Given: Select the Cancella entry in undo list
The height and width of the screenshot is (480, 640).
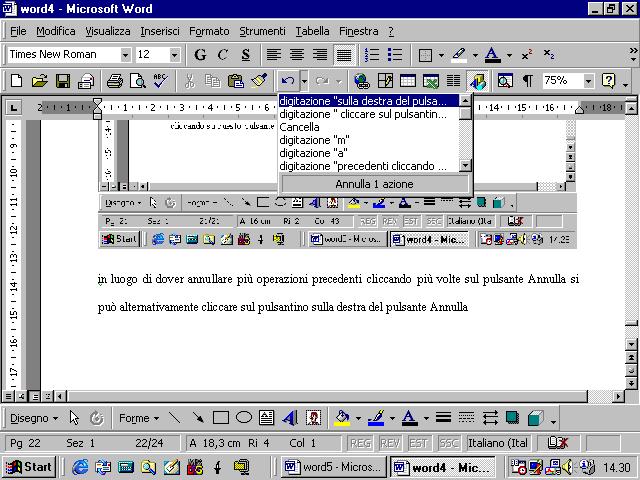Looking at the screenshot, I should coord(369,127).
